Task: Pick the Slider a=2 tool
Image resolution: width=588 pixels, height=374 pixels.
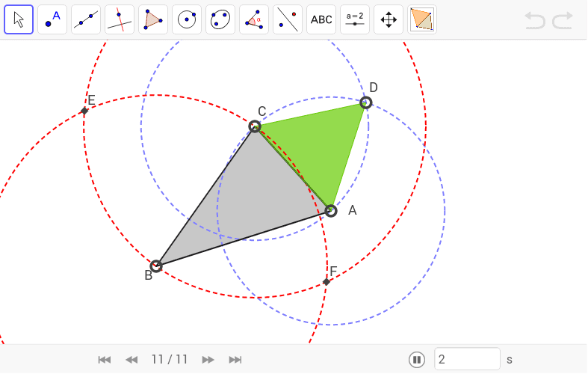Action: (x=355, y=19)
